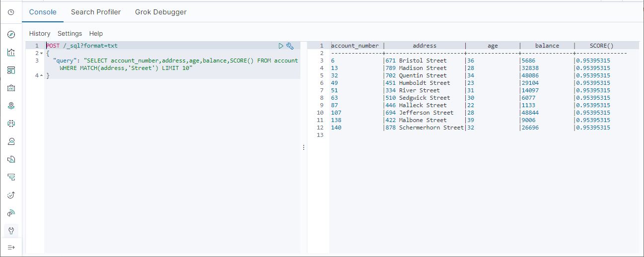
Task: Switch to the Search Profiler tab
Action: (x=96, y=12)
